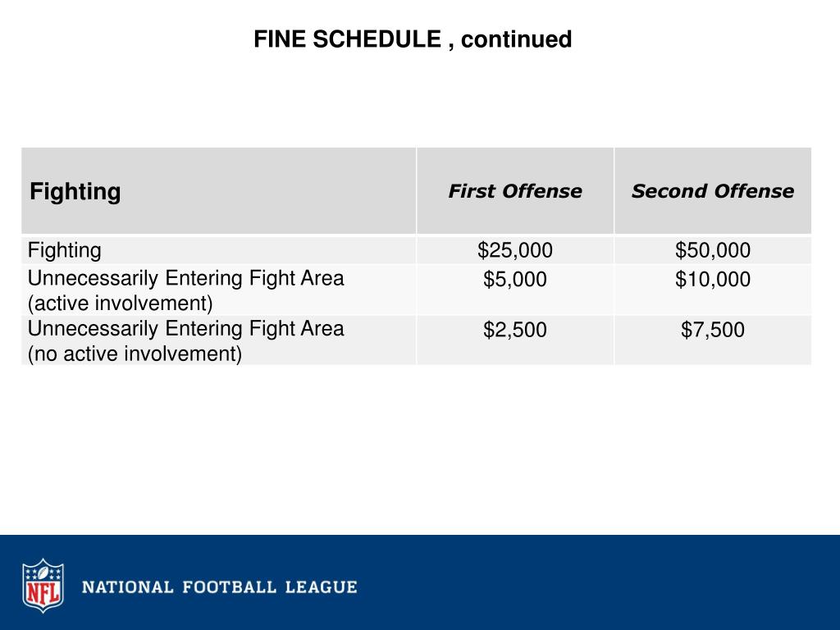
Task: Click the $25,000 first offense fine
Action: pyautogui.click(x=515, y=250)
